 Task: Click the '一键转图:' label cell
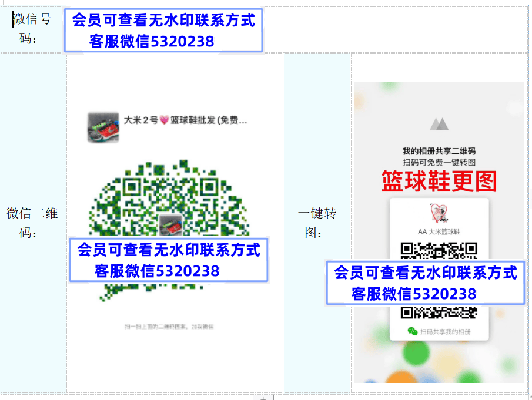tap(317, 223)
